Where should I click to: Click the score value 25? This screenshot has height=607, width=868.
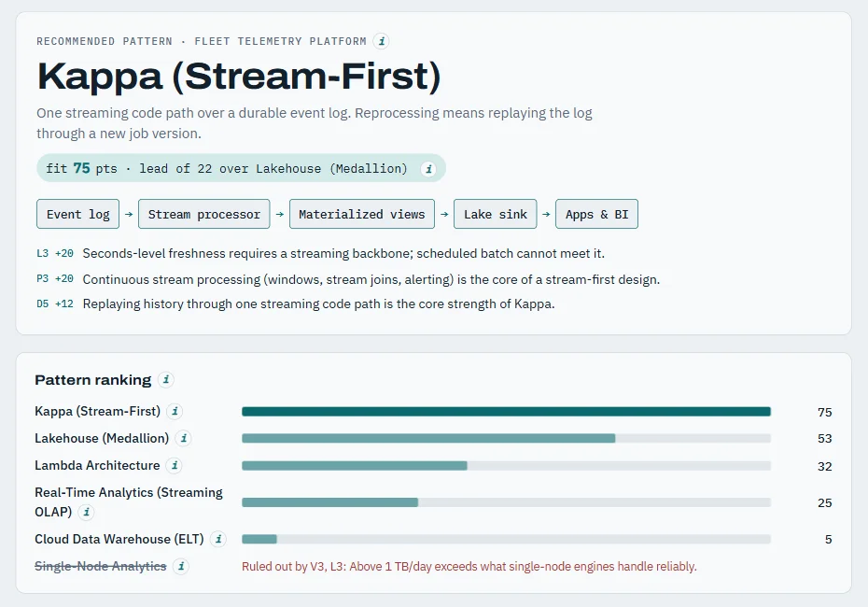tap(824, 503)
